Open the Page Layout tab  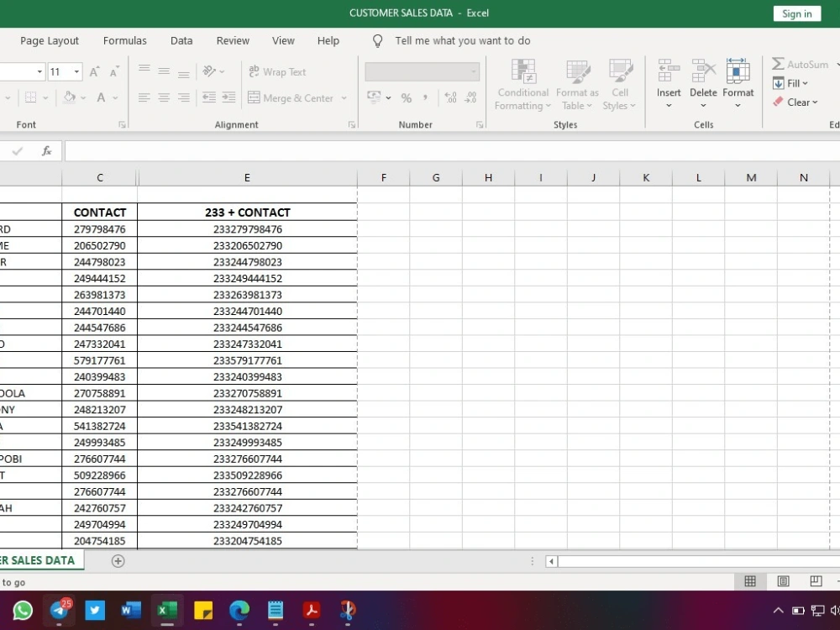click(50, 40)
